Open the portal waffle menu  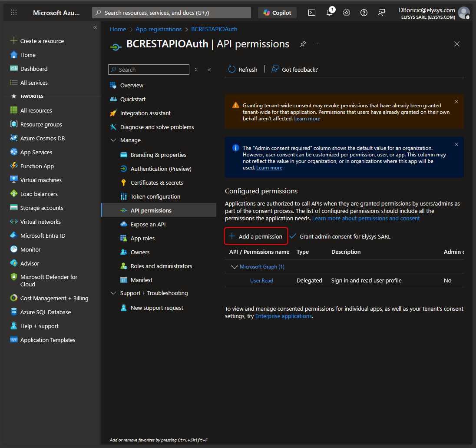point(14,13)
